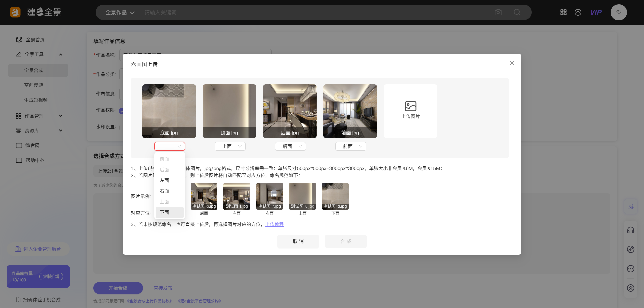Click the scroll-to-top arrow icon

tap(631, 288)
